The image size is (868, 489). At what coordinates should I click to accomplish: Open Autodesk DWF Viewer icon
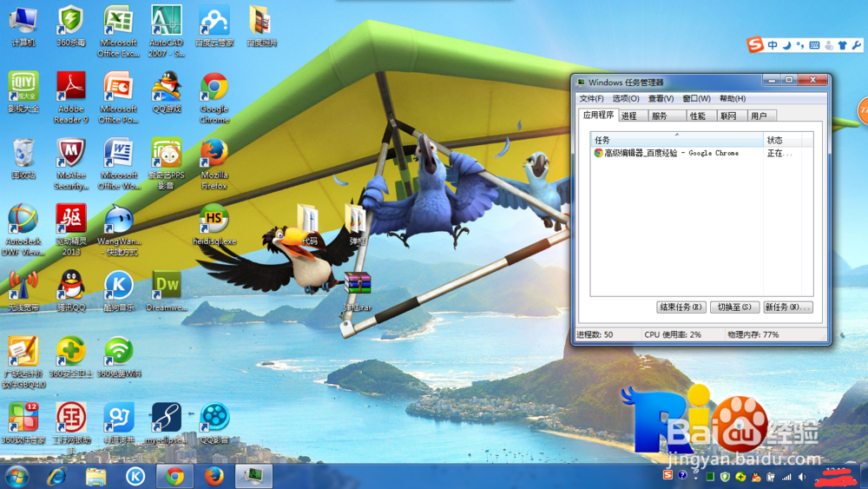23,230
